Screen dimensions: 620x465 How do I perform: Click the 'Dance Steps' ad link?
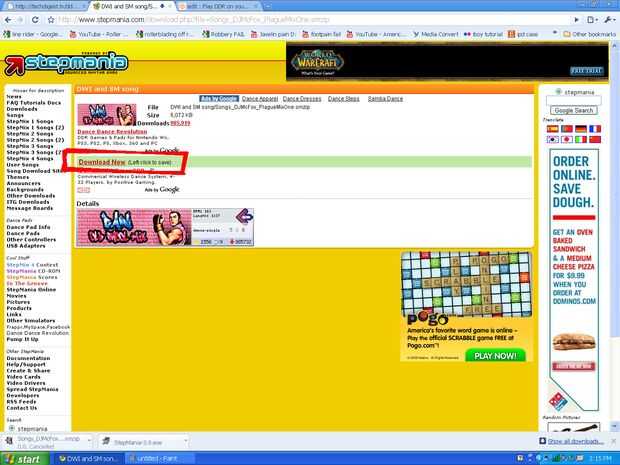tap(344, 99)
